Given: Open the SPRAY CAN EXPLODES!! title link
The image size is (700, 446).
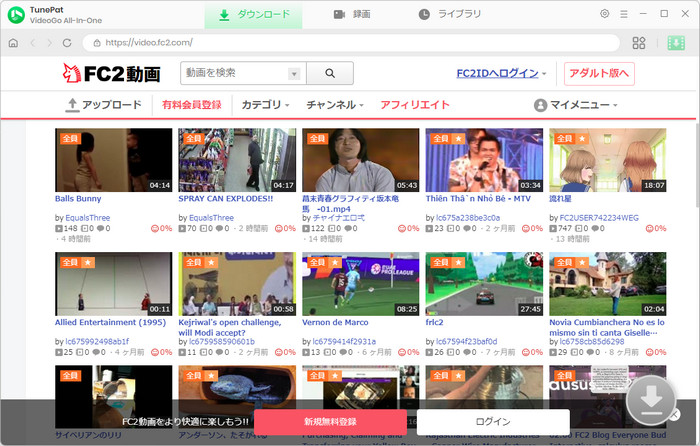Looking at the screenshot, I should click(x=225, y=199).
